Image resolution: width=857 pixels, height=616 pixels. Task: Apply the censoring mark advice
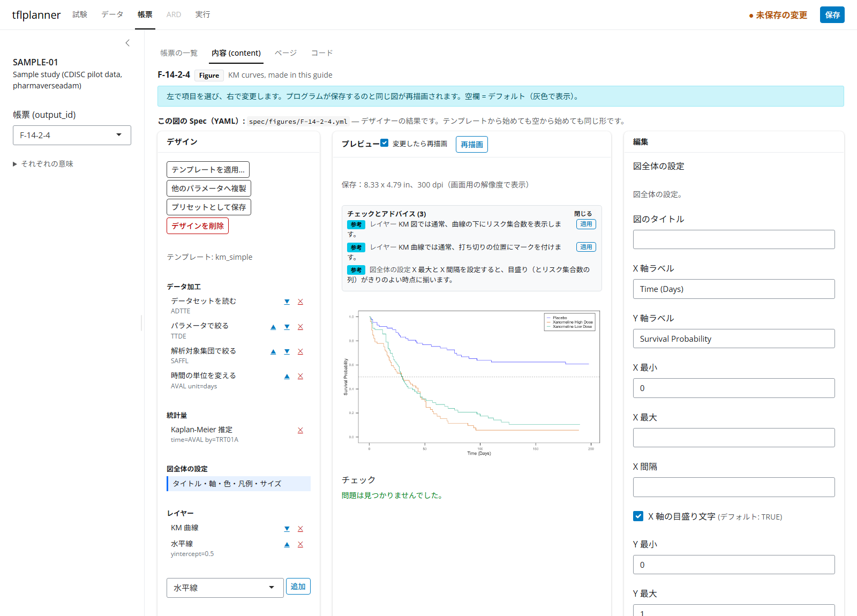coord(586,247)
